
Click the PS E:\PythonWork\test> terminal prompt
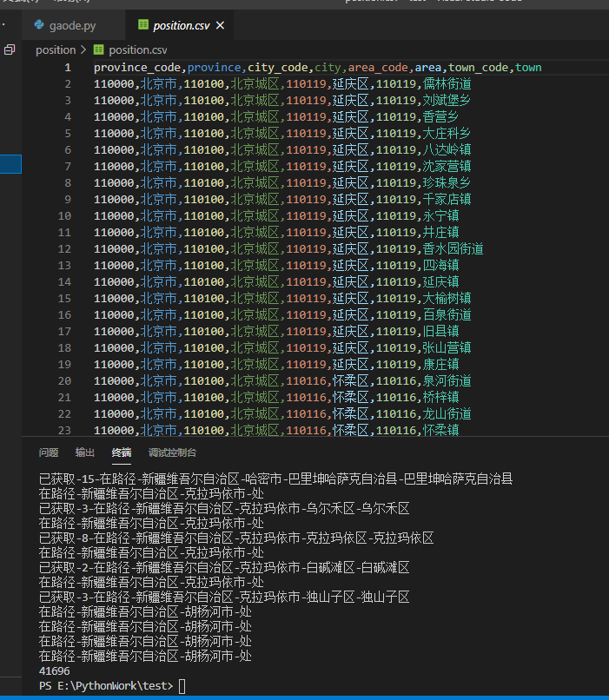[x=106, y=686]
